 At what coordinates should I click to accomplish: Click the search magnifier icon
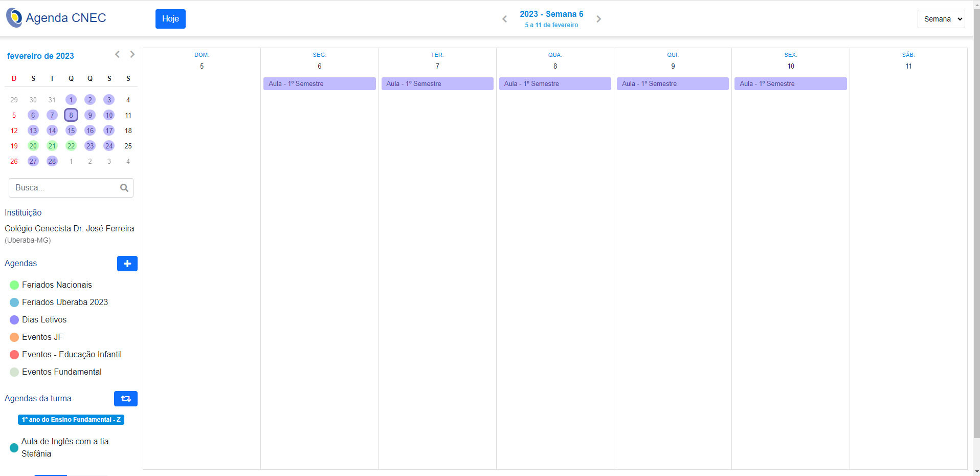(x=124, y=188)
